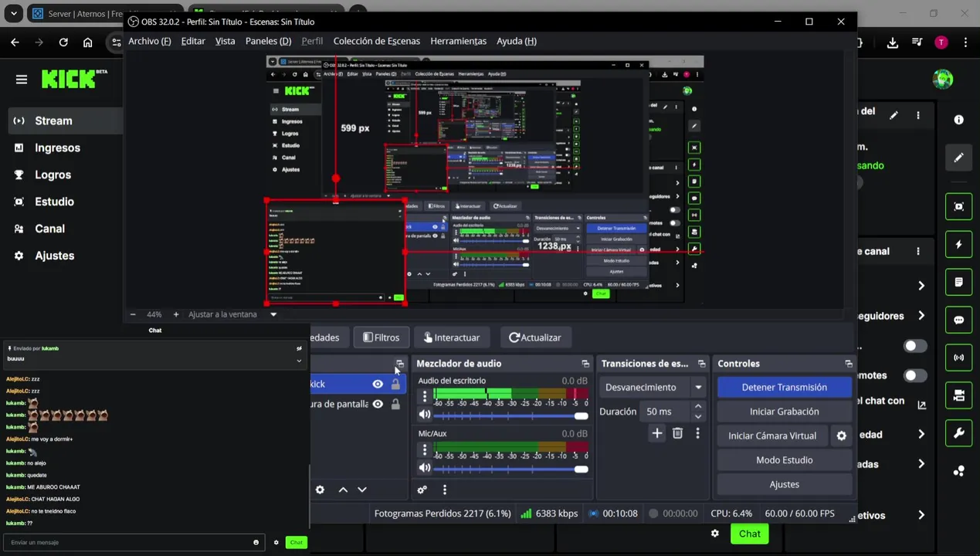Open the Herramientas menu in OBS
Screen dimensions: 980x556
459,41
